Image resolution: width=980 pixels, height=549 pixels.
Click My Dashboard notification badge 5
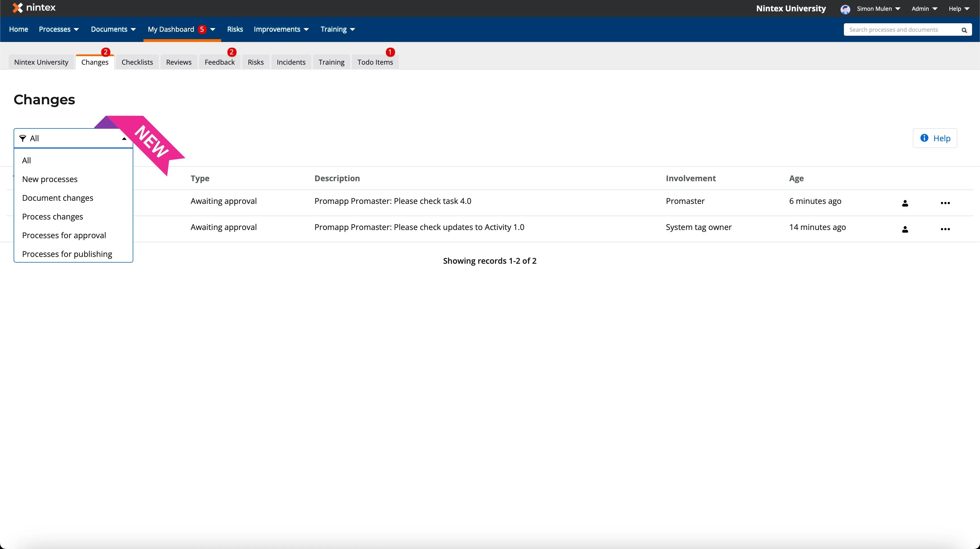click(x=202, y=29)
